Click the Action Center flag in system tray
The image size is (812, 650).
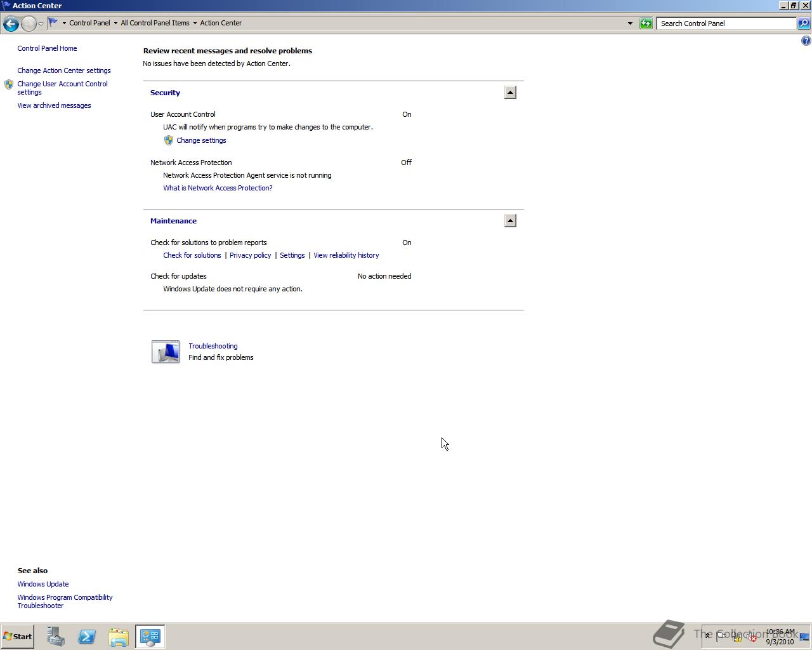point(721,637)
